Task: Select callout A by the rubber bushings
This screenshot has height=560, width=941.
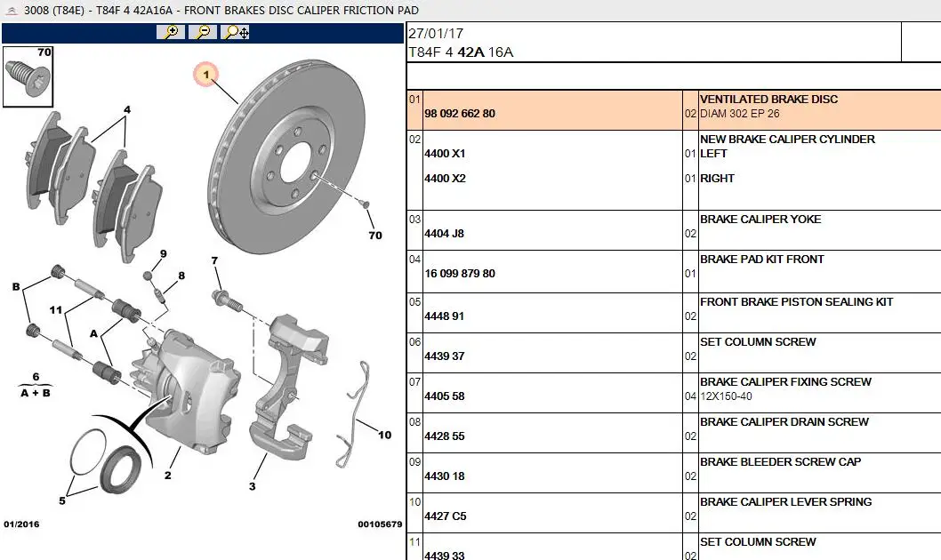Action: [93, 333]
